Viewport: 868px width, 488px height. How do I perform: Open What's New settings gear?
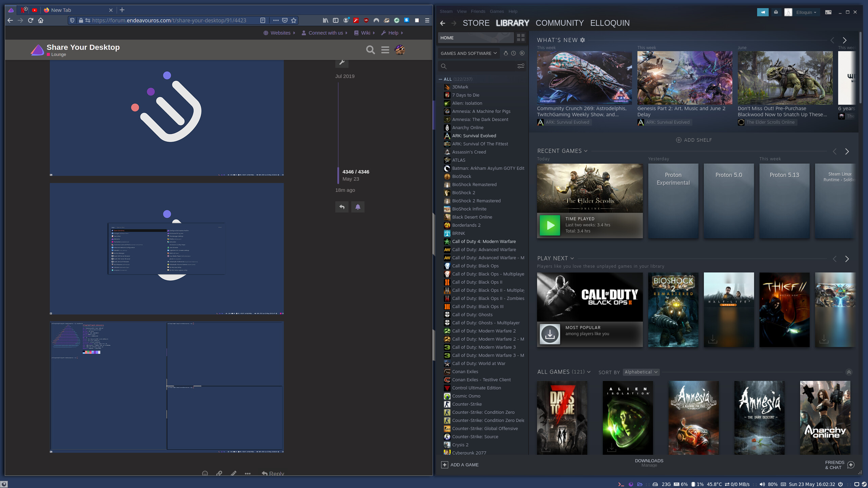tap(583, 40)
